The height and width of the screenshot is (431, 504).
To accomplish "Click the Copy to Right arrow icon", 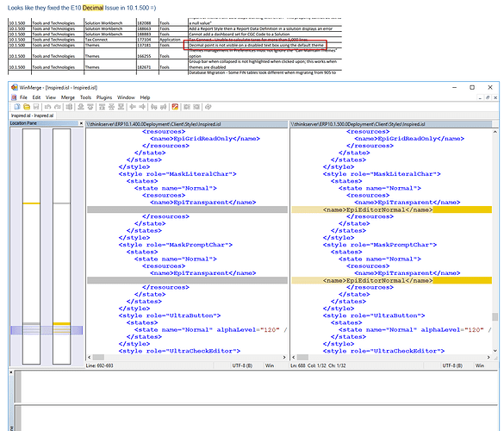I will coord(133,107).
